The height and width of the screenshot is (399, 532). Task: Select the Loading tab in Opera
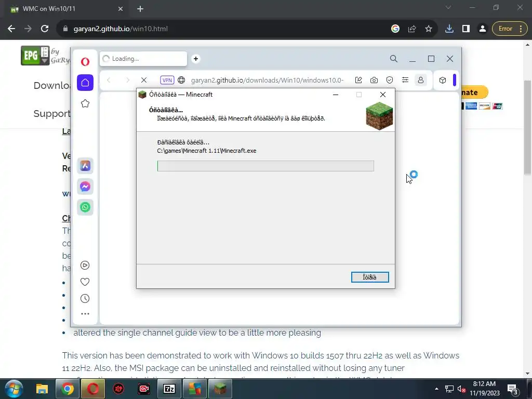point(143,59)
